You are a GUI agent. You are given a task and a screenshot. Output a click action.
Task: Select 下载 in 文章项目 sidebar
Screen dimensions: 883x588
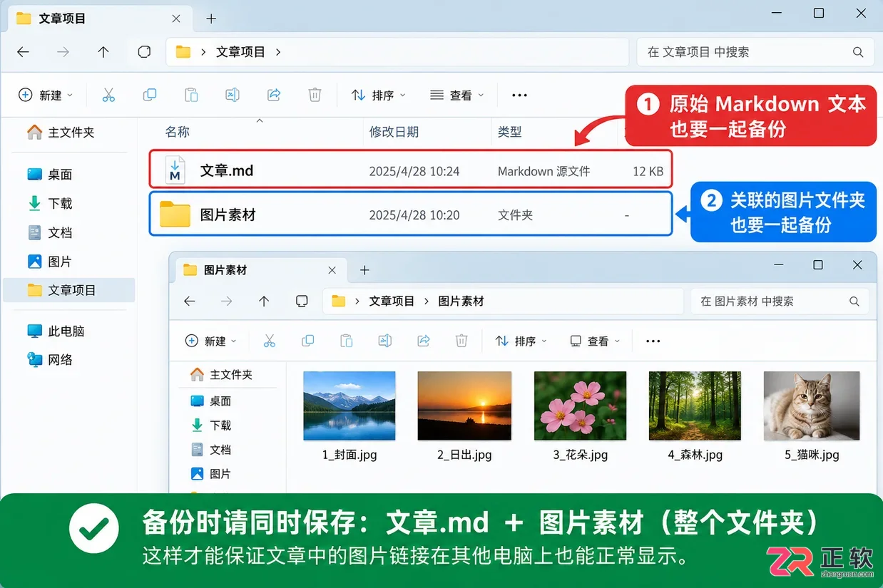[x=50, y=203]
